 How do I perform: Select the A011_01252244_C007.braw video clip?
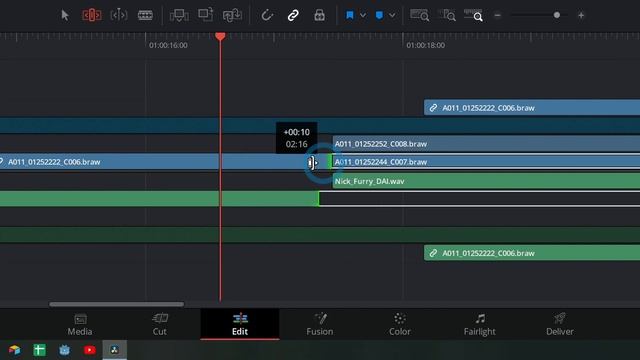pos(486,162)
